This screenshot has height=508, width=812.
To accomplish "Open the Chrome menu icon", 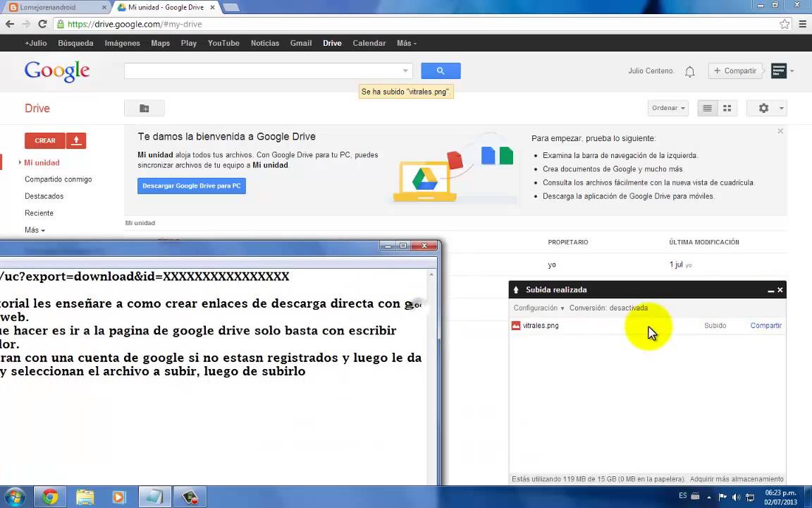I will (802, 24).
